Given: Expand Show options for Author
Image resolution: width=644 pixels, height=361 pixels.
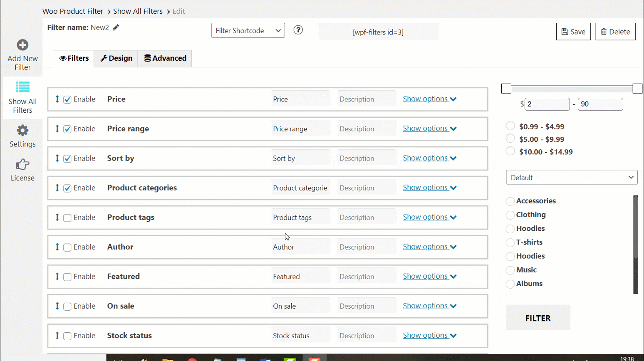Looking at the screenshot, I should [430, 247].
